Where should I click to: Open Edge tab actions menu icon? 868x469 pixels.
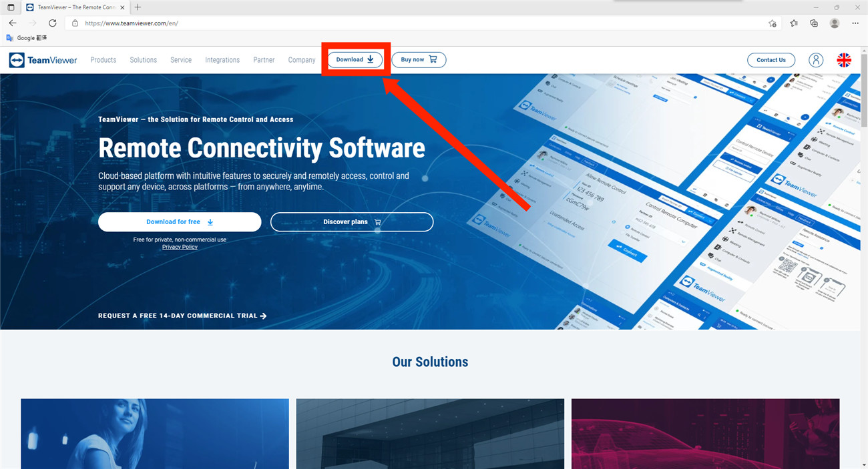11,7
